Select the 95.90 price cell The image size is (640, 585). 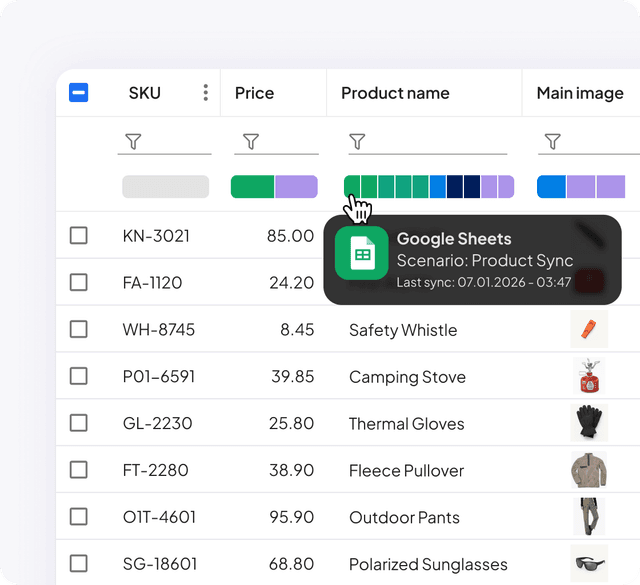pos(292,518)
